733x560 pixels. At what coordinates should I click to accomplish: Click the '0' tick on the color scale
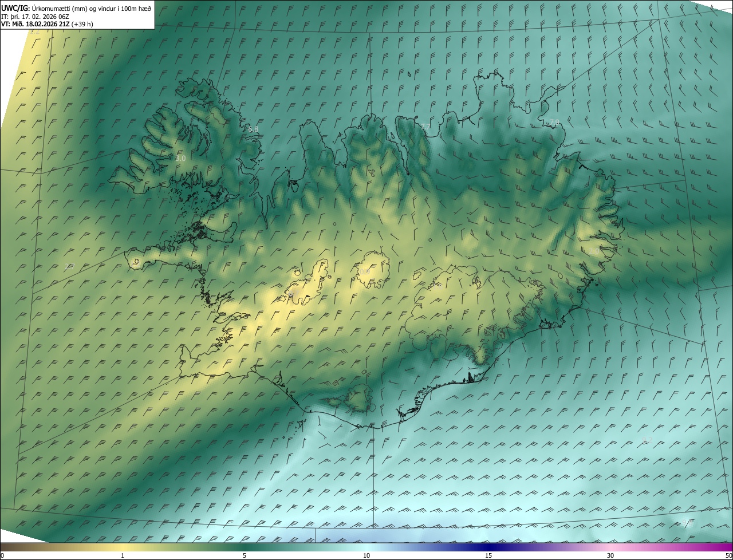tap(2, 555)
